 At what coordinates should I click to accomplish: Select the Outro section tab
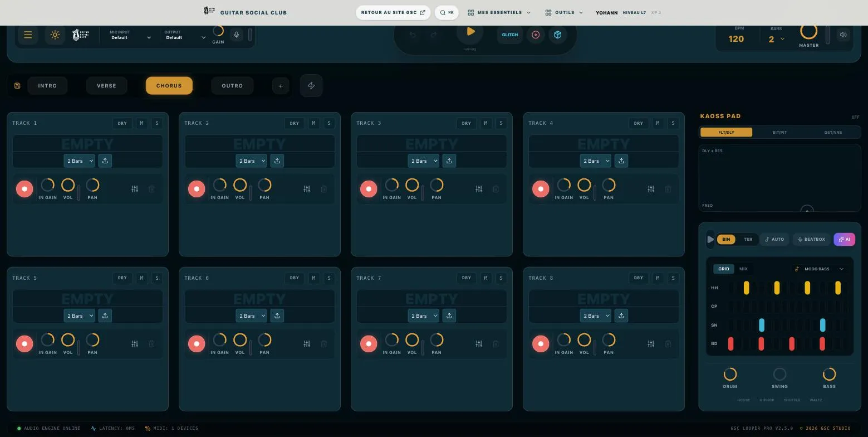pyautogui.click(x=232, y=86)
